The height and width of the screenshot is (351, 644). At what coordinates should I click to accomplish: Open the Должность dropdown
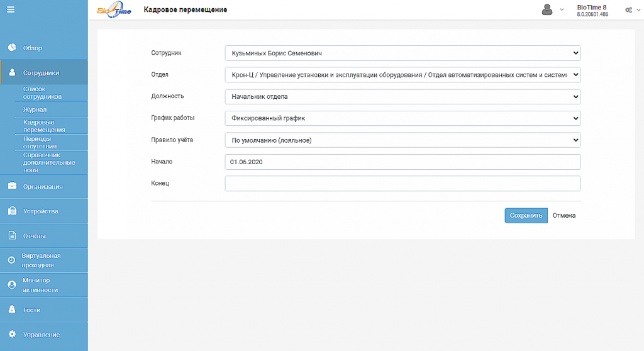tap(403, 97)
